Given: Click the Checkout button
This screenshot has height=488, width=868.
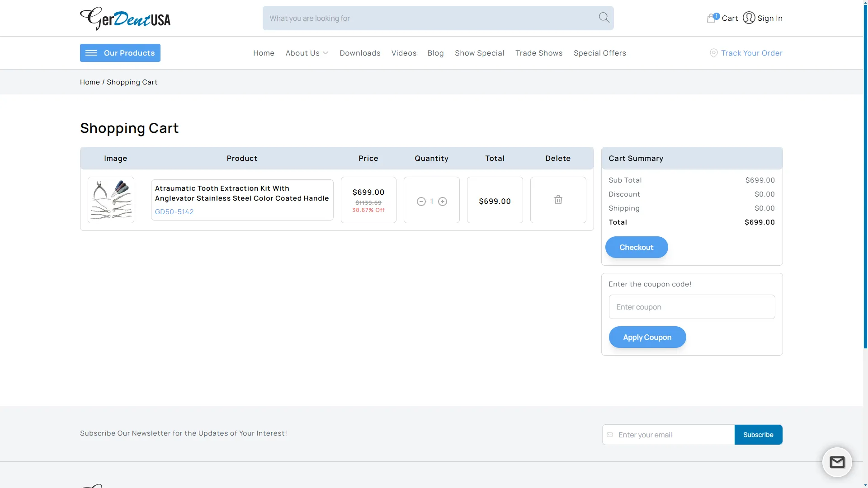Looking at the screenshot, I should click(637, 247).
